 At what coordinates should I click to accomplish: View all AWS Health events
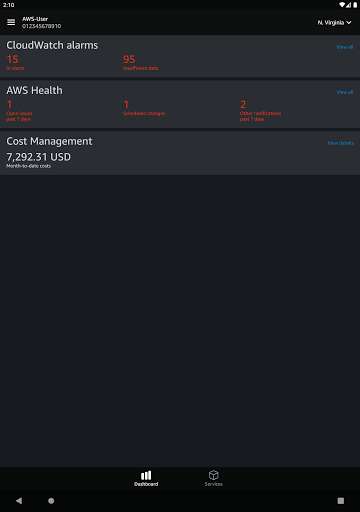[345, 92]
